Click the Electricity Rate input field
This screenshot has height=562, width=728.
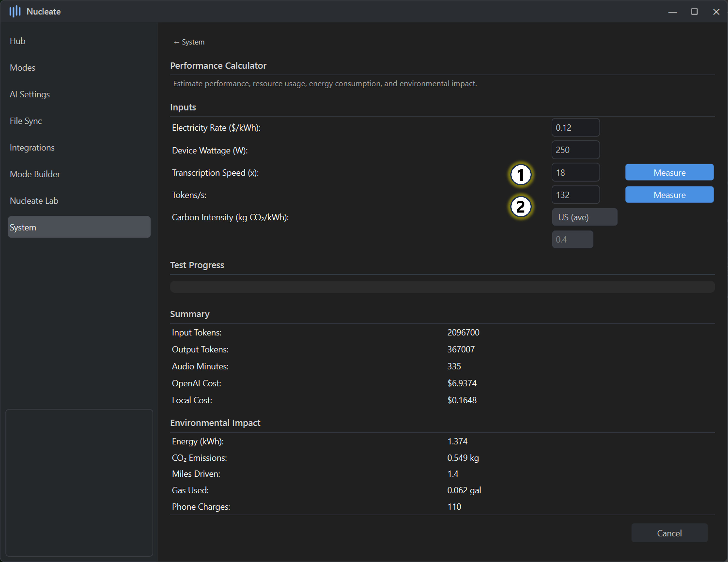click(575, 128)
